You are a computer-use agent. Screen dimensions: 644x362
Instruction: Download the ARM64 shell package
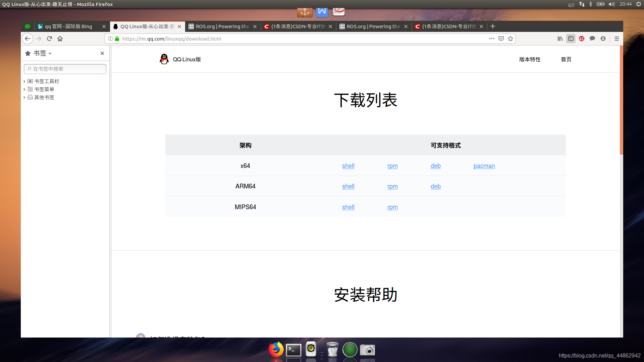pos(348,186)
